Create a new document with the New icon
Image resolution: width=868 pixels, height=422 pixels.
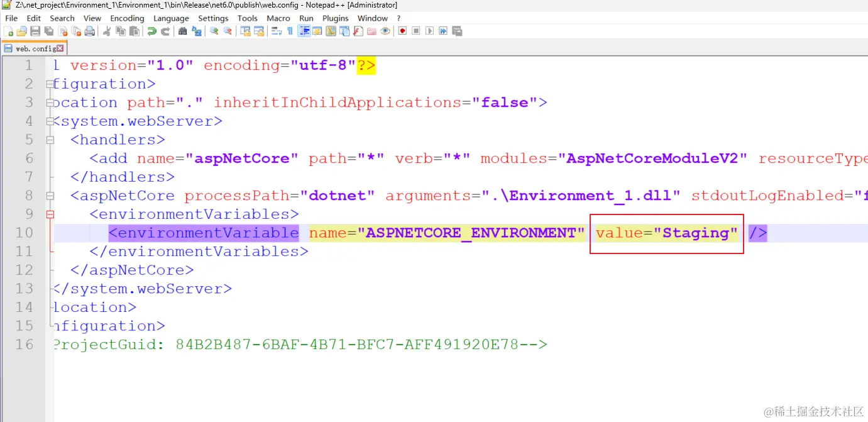[x=8, y=31]
